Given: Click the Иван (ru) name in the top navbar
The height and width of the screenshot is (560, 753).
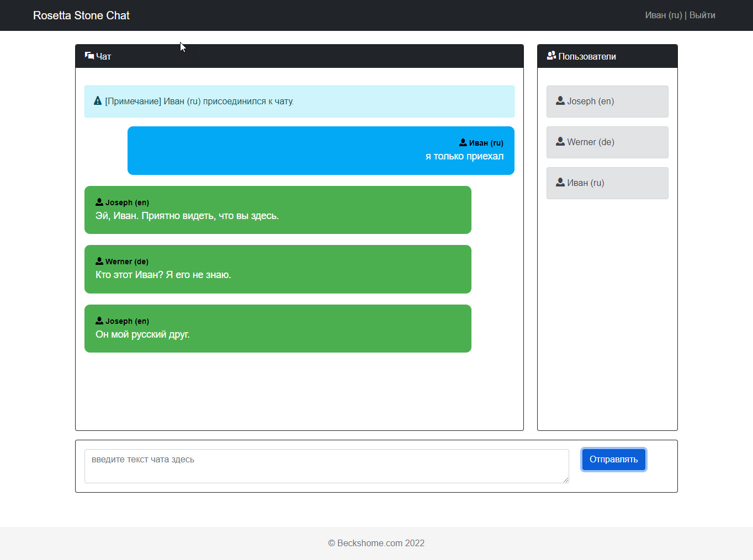Looking at the screenshot, I should click(x=664, y=15).
